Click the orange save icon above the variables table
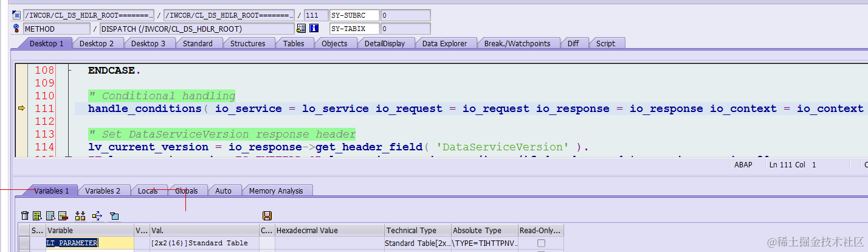Image resolution: width=868 pixels, height=252 pixels. 267,215
